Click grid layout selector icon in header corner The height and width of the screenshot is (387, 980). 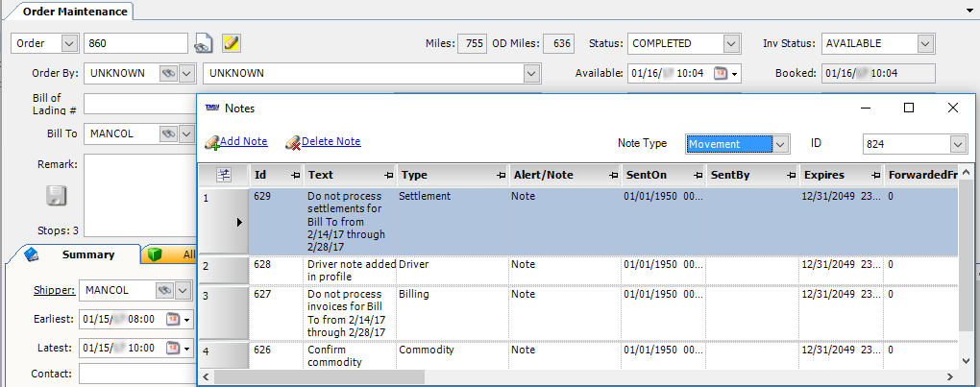coord(223,176)
